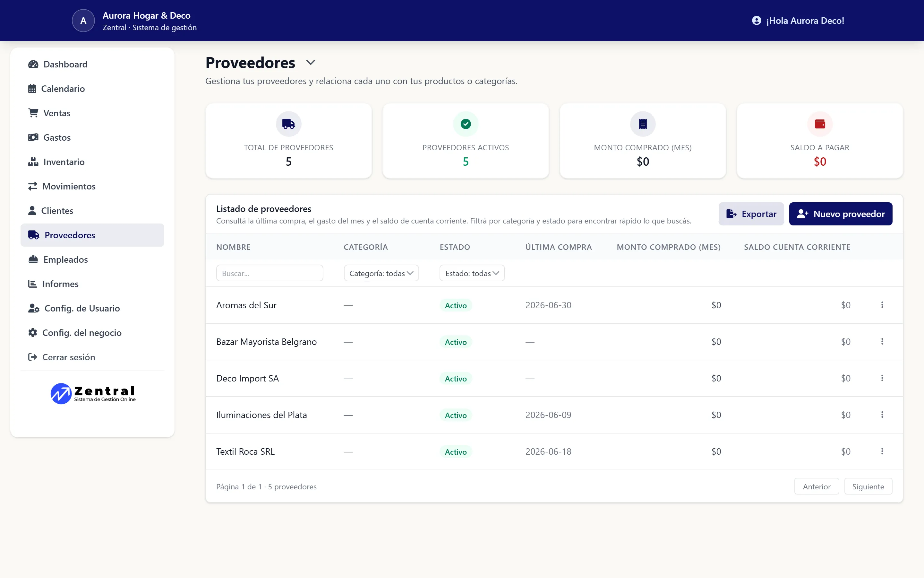The width and height of the screenshot is (924, 578).
Task: Click the ¡Hola Aurora Deco! greeting
Action: pyautogui.click(x=805, y=21)
